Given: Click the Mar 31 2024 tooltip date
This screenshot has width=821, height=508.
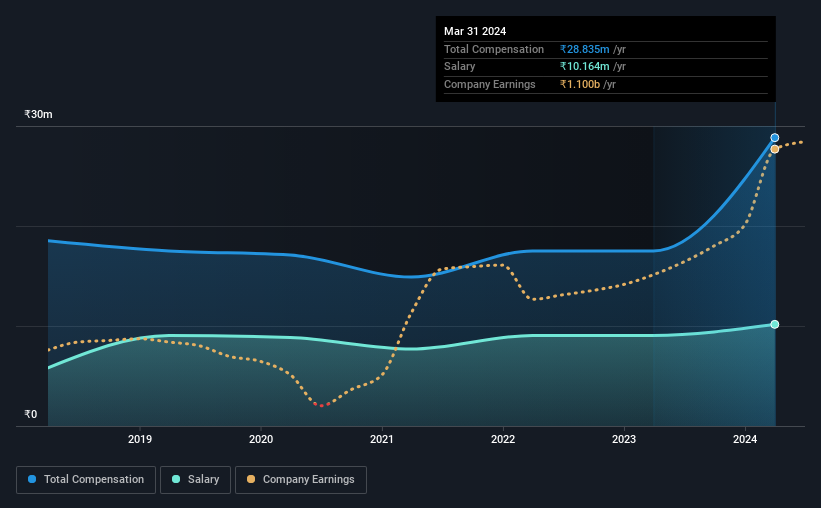Looking at the screenshot, I should [x=475, y=31].
